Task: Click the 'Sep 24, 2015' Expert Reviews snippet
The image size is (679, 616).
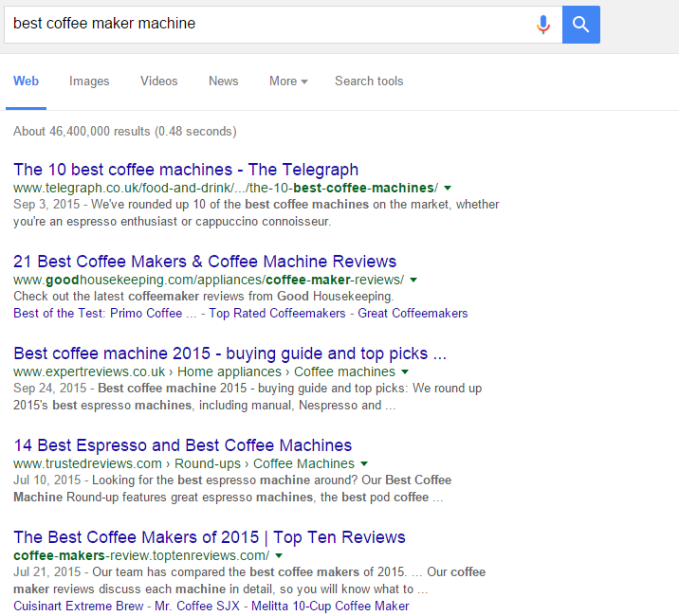Action: tap(248, 396)
